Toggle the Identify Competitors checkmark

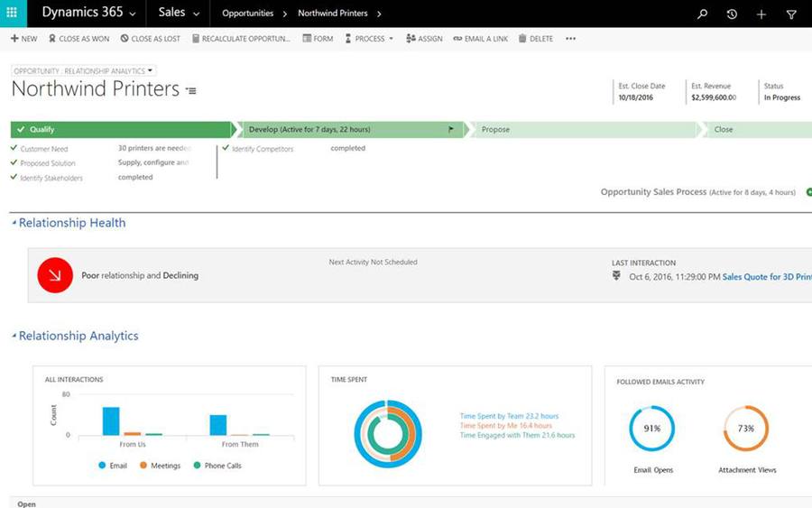pos(226,148)
